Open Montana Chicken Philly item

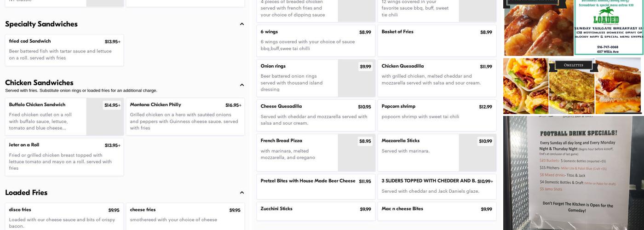[x=185, y=117]
